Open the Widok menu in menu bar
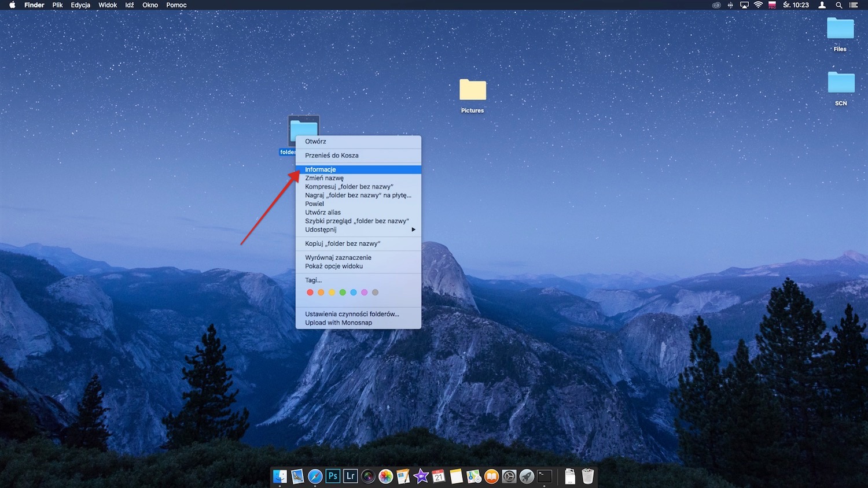Image resolution: width=868 pixels, height=488 pixels. tap(108, 5)
